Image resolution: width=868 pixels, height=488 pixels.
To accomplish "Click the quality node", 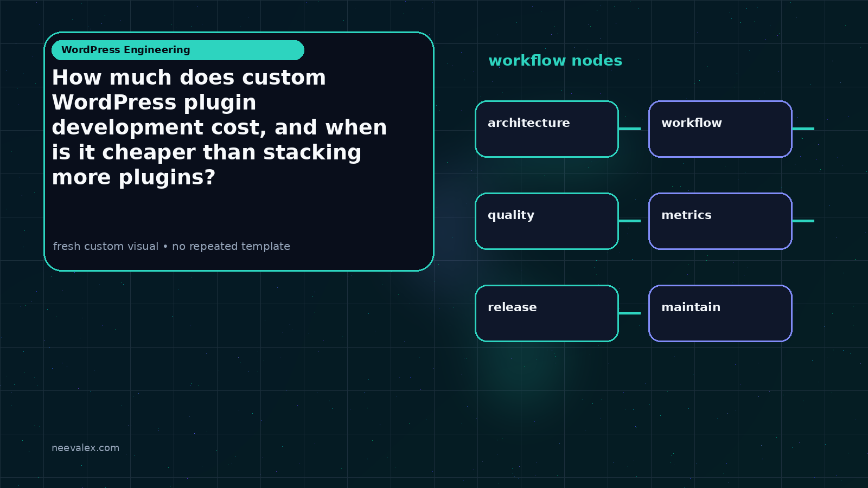I will pyautogui.click(x=547, y=221).
